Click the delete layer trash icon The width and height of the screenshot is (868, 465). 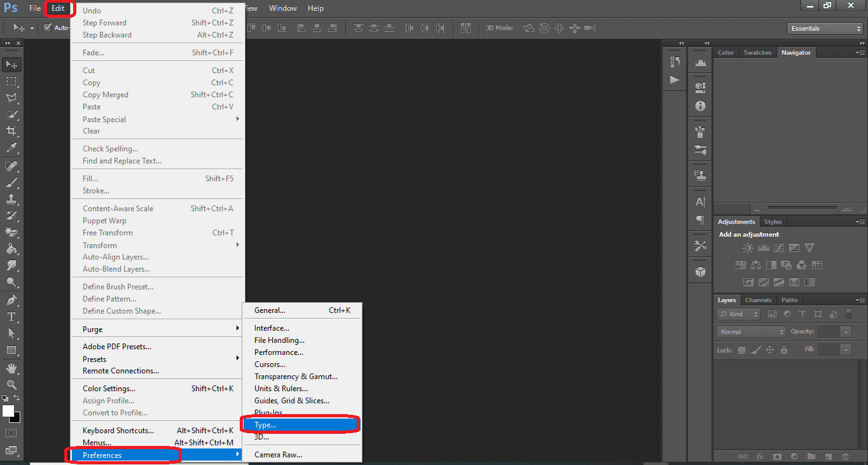845,457
